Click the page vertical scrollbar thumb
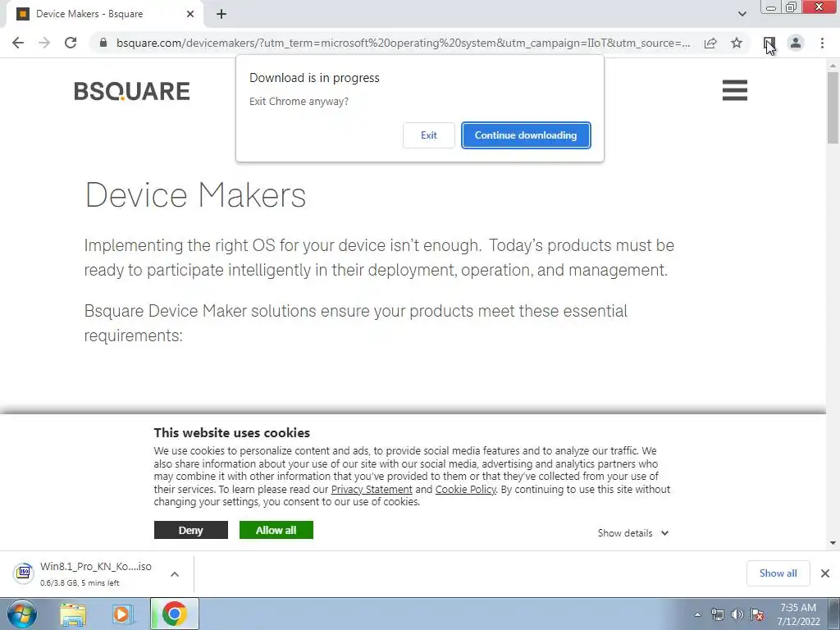The image size is (840, 630). (x=833, y=107)
